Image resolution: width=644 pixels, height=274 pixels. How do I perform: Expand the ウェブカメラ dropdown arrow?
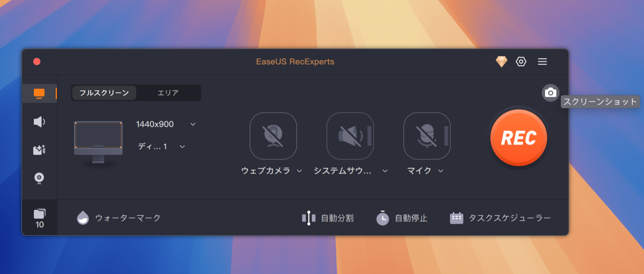pyautogui.click(x=299, y=171)
